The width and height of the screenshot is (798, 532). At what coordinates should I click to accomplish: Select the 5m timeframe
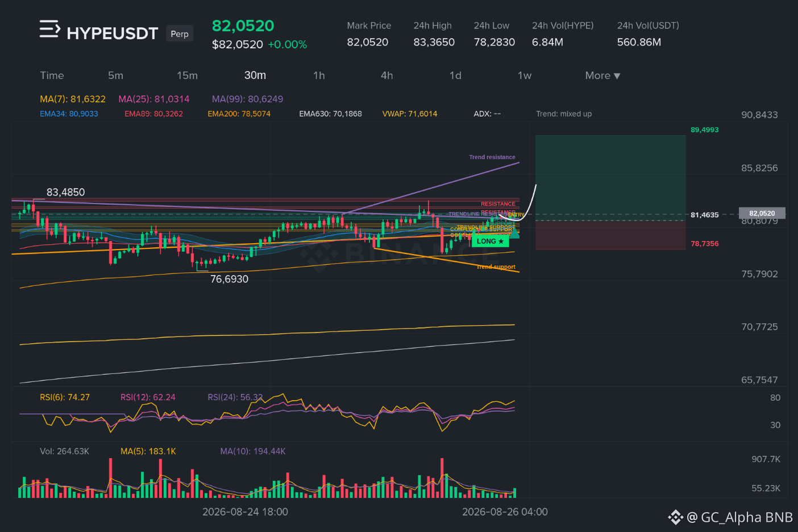[x=115, y=76]
